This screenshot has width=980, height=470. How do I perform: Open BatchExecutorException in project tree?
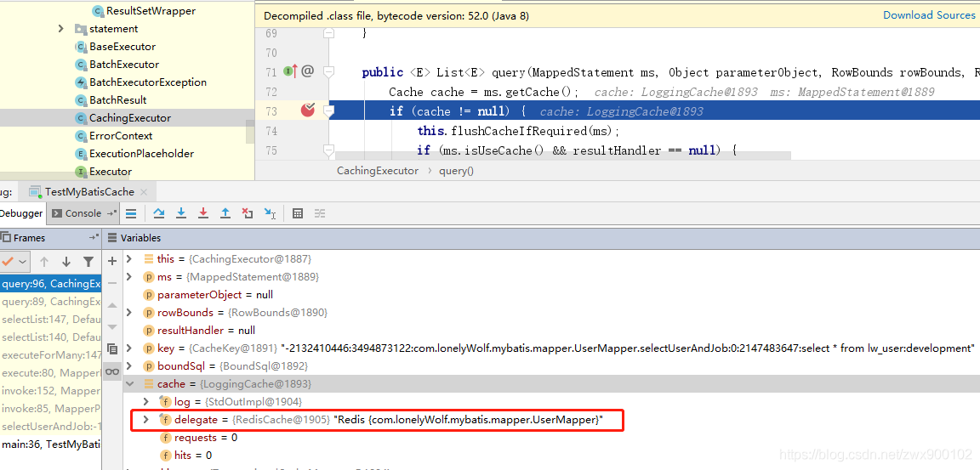(147, 82)
